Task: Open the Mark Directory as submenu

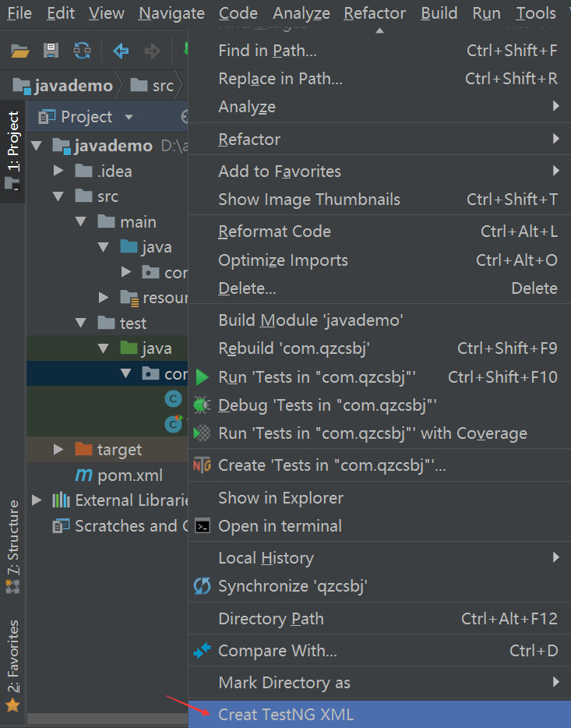Action: tap(379, 683)
